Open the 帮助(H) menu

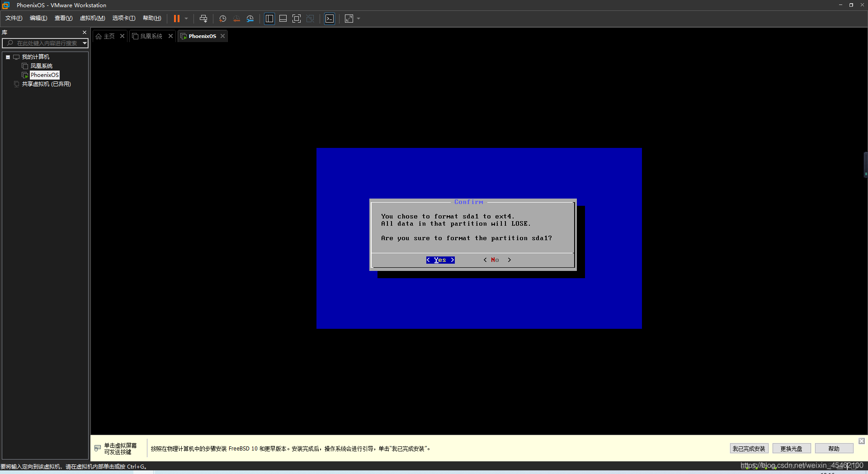[152, 18]
